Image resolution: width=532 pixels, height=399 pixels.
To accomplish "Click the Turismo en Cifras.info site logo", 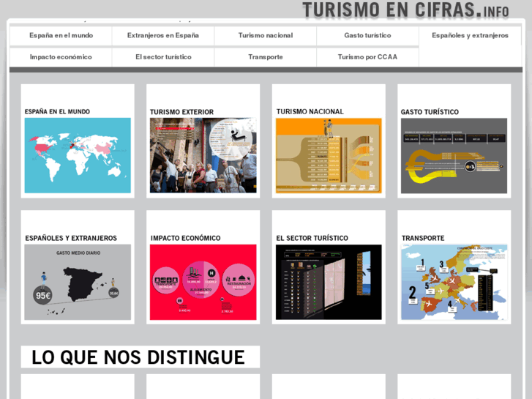I will point(406,10).
